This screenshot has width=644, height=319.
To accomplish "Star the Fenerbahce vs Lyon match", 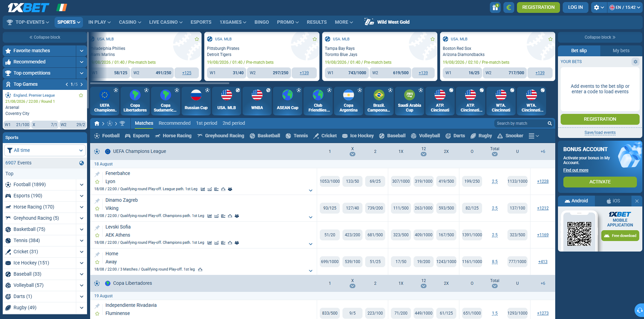I will tap(97, 182).
